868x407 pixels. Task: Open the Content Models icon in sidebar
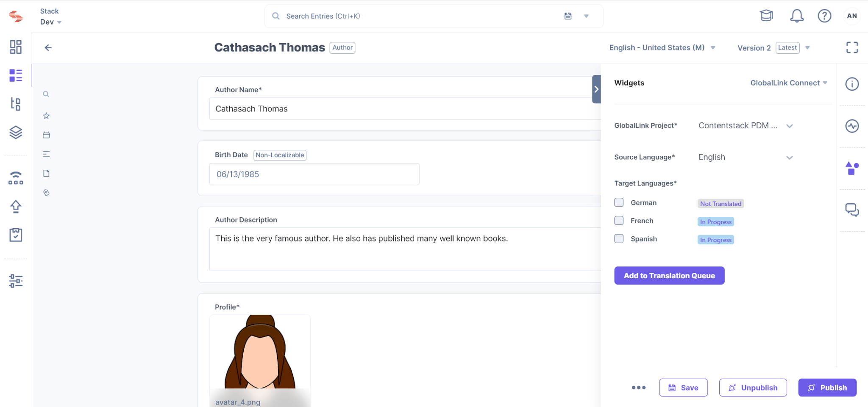16,104
